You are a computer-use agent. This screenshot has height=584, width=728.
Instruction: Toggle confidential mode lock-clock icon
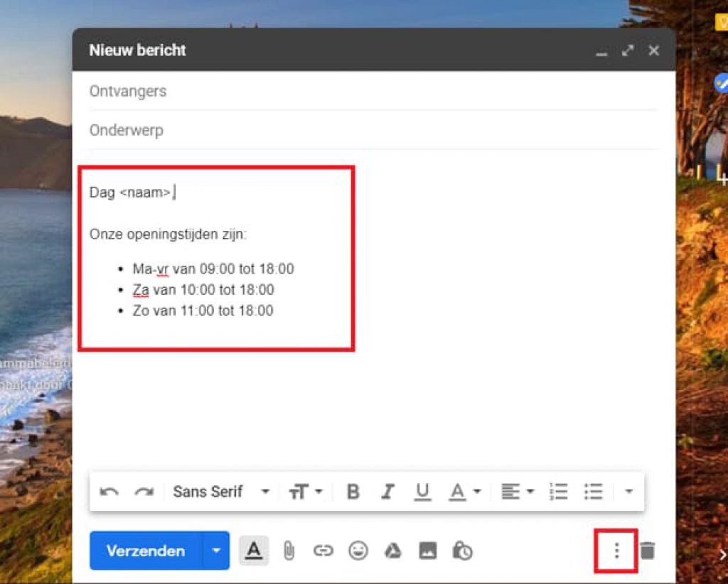point(462,551)
